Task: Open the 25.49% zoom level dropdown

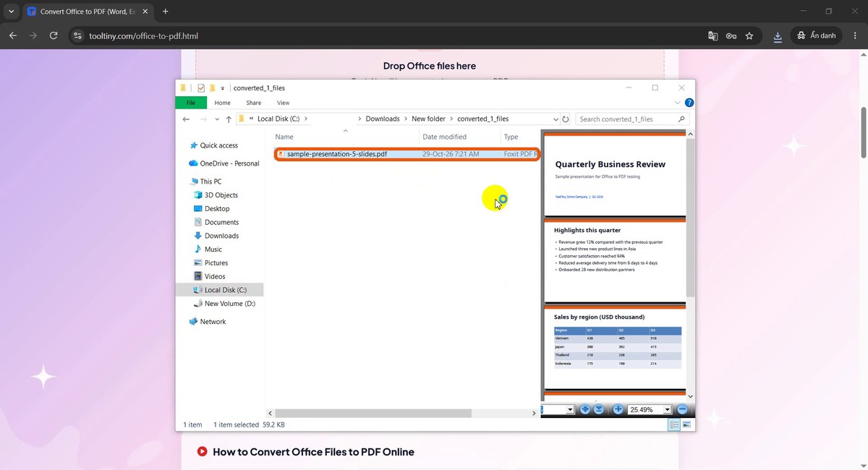Action: [668, 409]
